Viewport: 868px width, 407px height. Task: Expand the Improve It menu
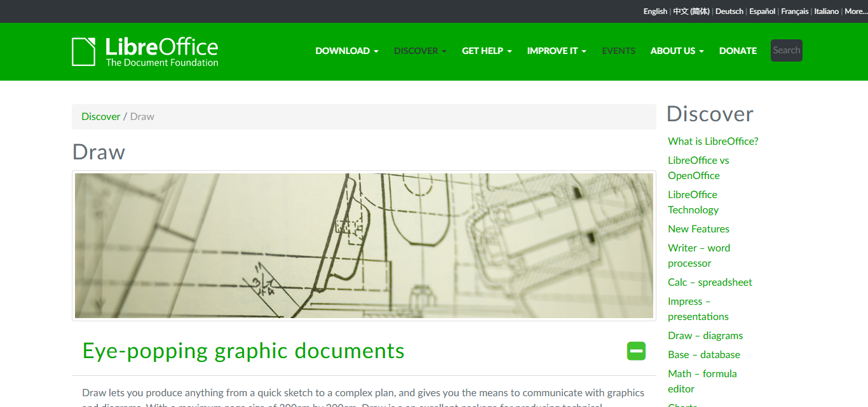click(557, 51)
